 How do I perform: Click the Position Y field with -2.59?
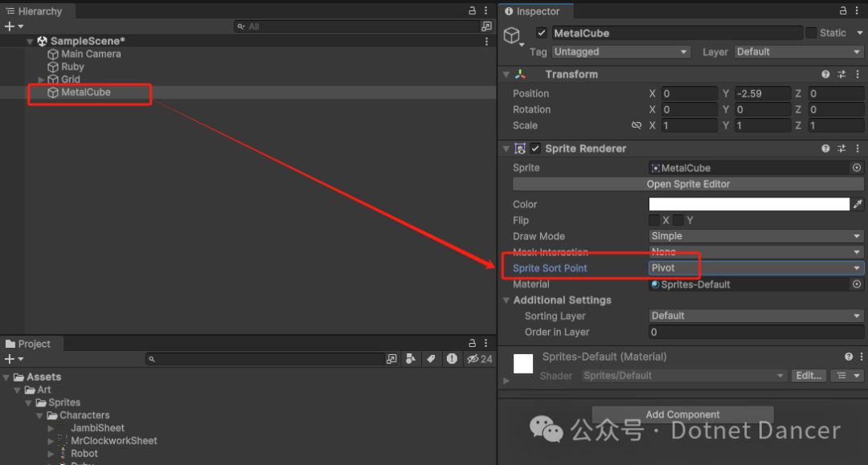pos(762,93)
